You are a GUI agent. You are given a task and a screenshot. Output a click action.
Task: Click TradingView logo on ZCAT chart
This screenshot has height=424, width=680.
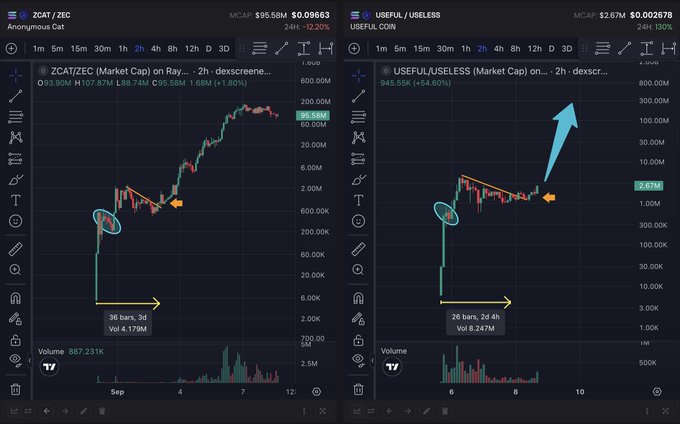(x=49, y=367)
